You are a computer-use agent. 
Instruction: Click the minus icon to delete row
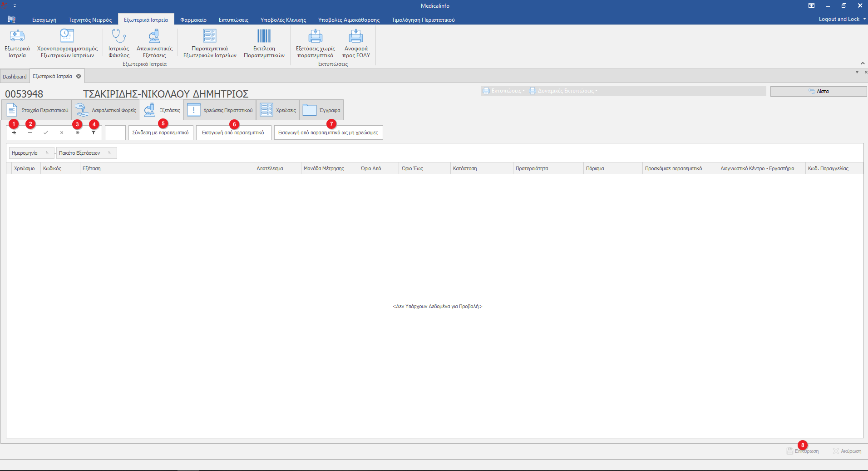[x=30, y=132]
